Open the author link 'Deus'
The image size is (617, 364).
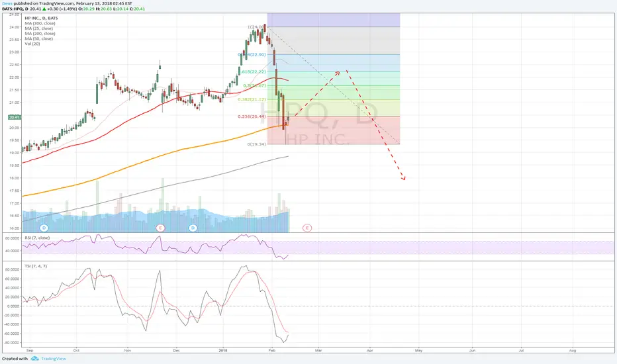[x=7, y=3]
